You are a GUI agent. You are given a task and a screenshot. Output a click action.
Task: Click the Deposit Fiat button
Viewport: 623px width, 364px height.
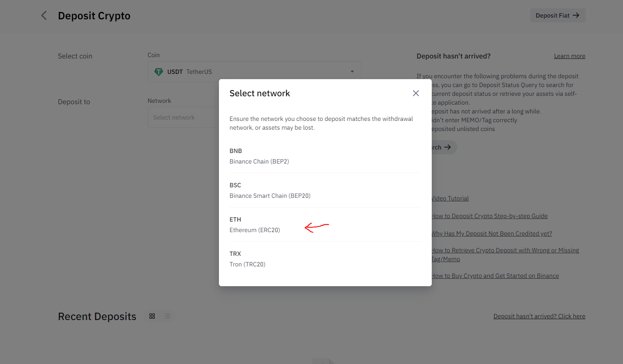tap(557, 15)
